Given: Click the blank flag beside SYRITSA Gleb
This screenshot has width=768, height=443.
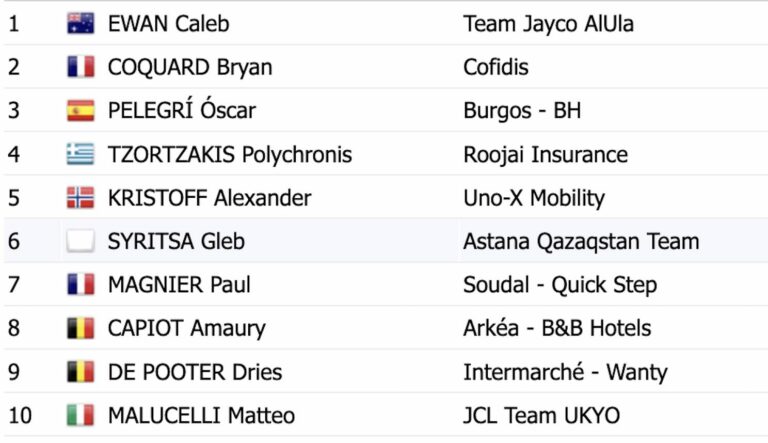Looking at the screenshot, I should (80, 241).
